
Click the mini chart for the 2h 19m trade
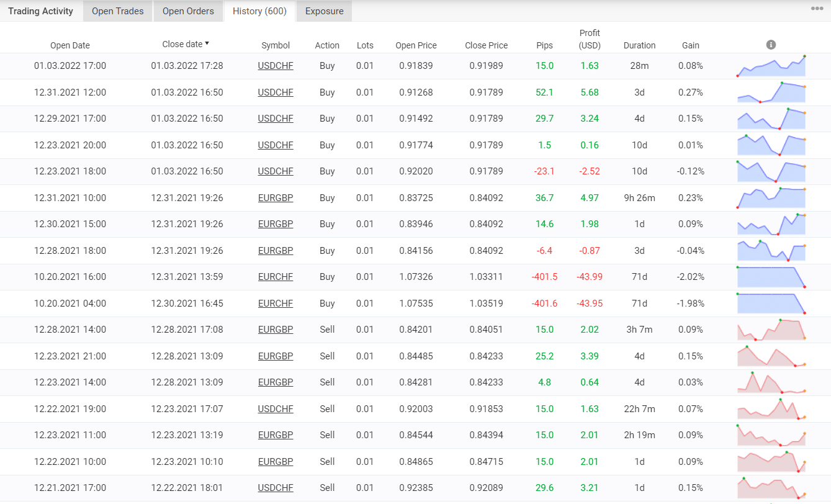tap(771, 435)
